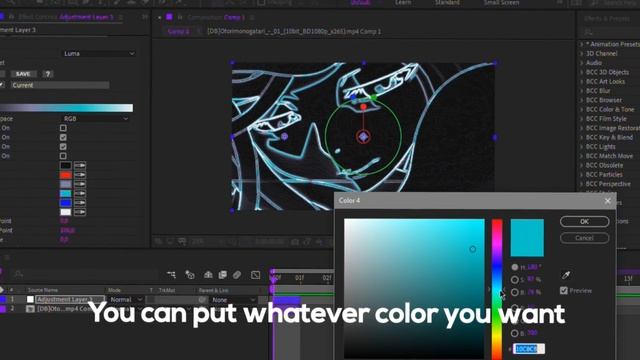This screenshot has height=360, width=640.
Task: Confirm color with the OK button
Action: click(x=584, y=222)
